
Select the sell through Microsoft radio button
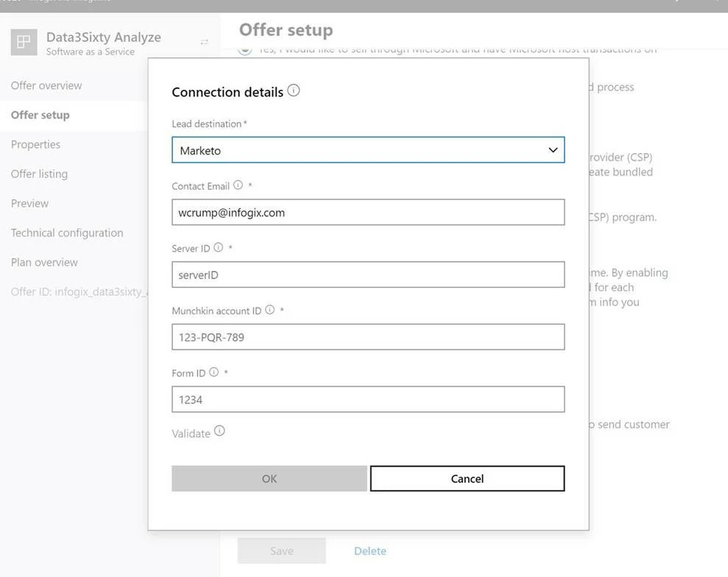tap(245, 49)
